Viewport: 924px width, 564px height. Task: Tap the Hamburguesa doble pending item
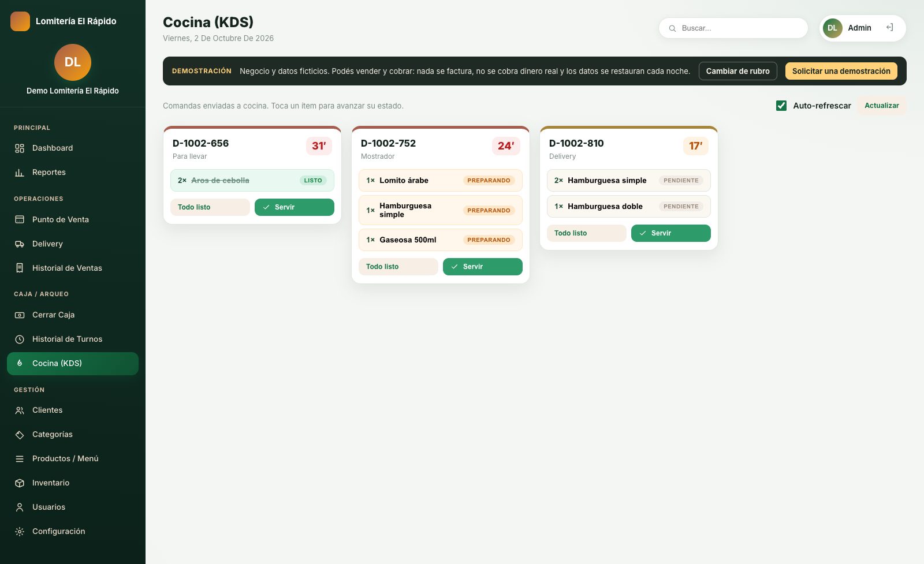pos(629,207)
